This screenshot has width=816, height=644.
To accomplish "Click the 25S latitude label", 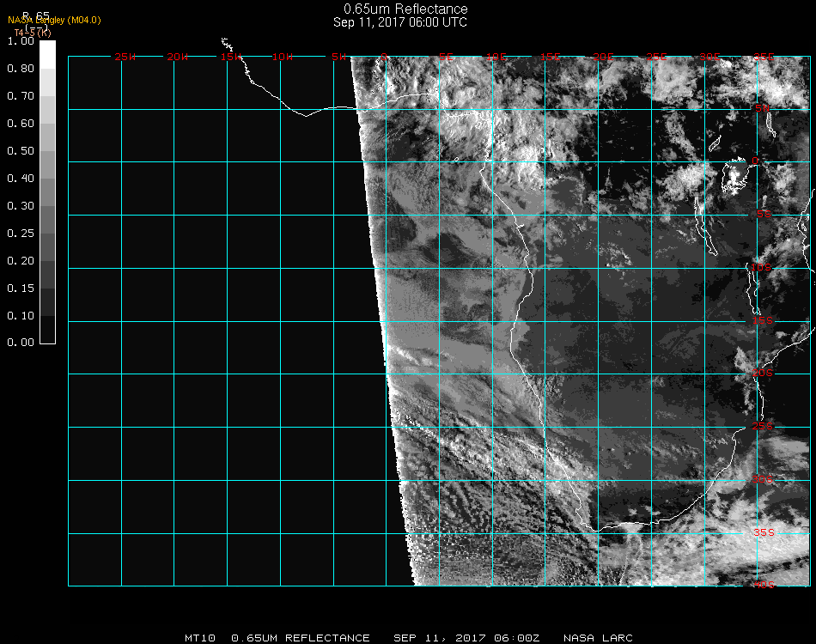I will 763,426.
